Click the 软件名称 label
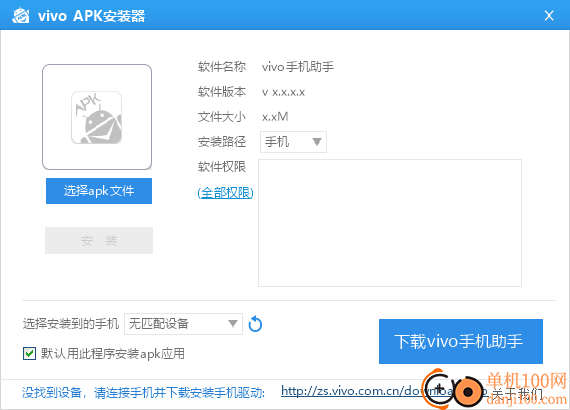 (x=222, y=67)
